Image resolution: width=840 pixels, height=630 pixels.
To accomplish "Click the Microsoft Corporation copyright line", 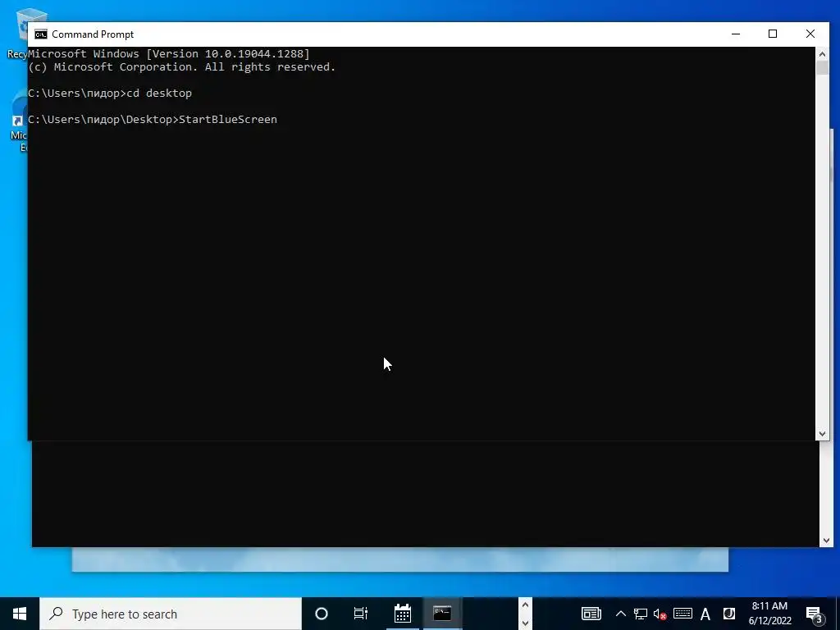I will click(181, 67).
